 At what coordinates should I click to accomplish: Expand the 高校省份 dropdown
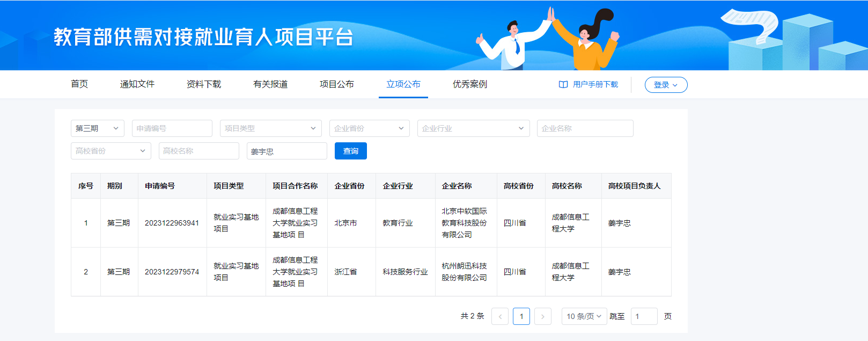(111, 151)
